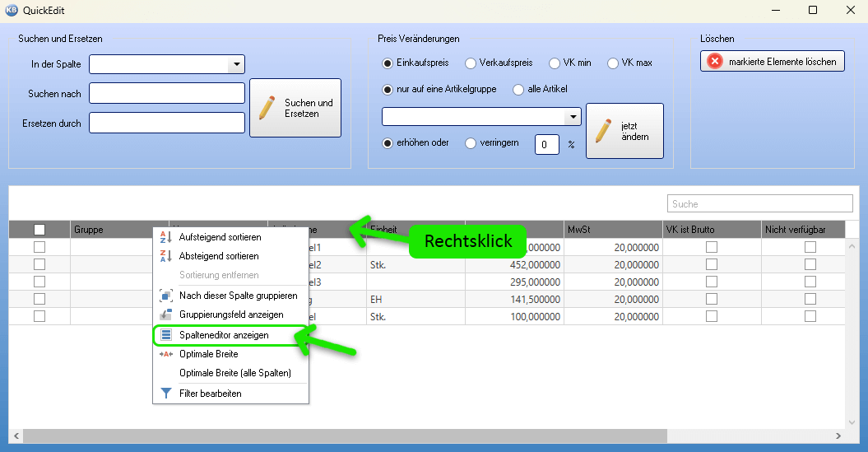Click the horizontal scrollbar right arrow
The image size is (868, 452).
pos(838,436)
